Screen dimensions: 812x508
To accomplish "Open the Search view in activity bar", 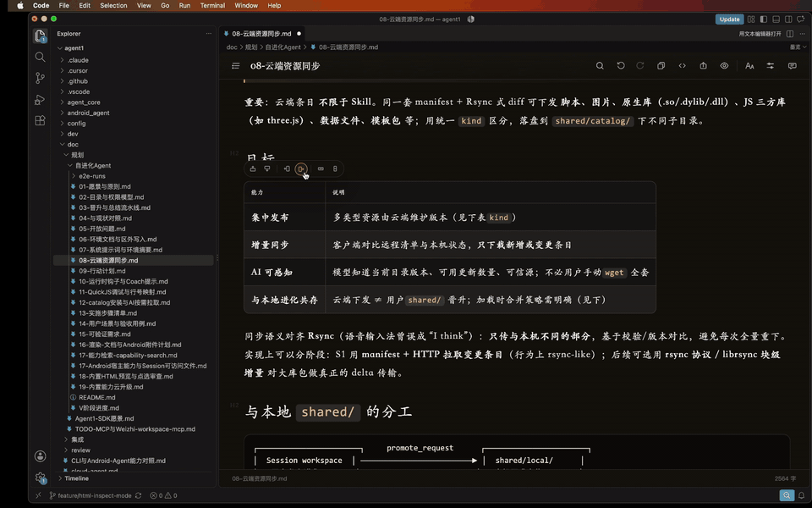I will [40, 57].
